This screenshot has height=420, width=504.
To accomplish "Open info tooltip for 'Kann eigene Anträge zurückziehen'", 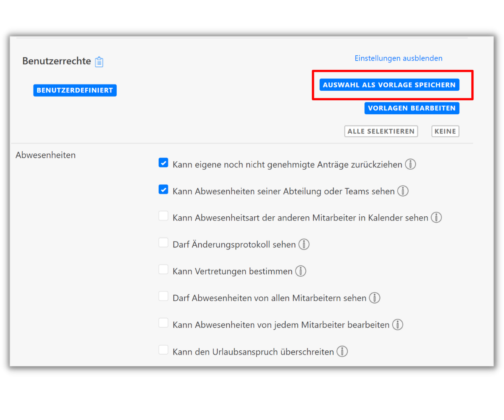I will (x=410, y=164).
